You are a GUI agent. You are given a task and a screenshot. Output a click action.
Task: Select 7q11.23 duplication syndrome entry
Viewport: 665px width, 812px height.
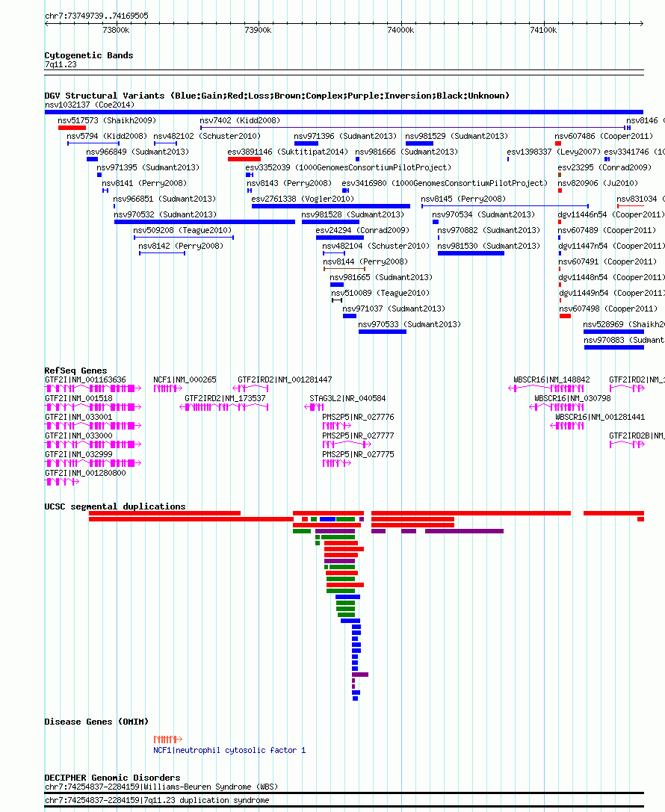click(x=157, y=800)
